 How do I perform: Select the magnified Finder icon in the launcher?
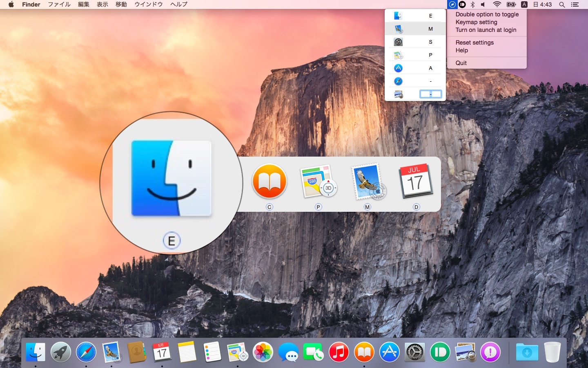point(171,178)
